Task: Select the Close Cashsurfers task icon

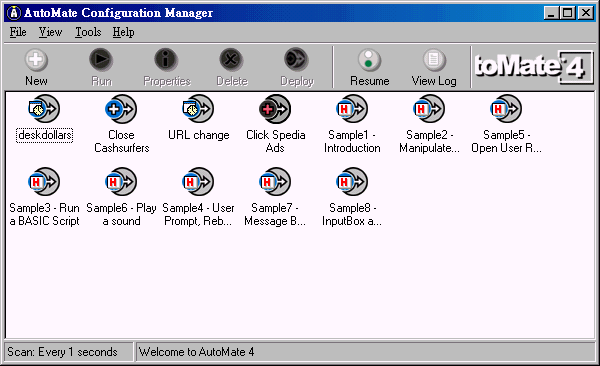Action: pos(121,109)
